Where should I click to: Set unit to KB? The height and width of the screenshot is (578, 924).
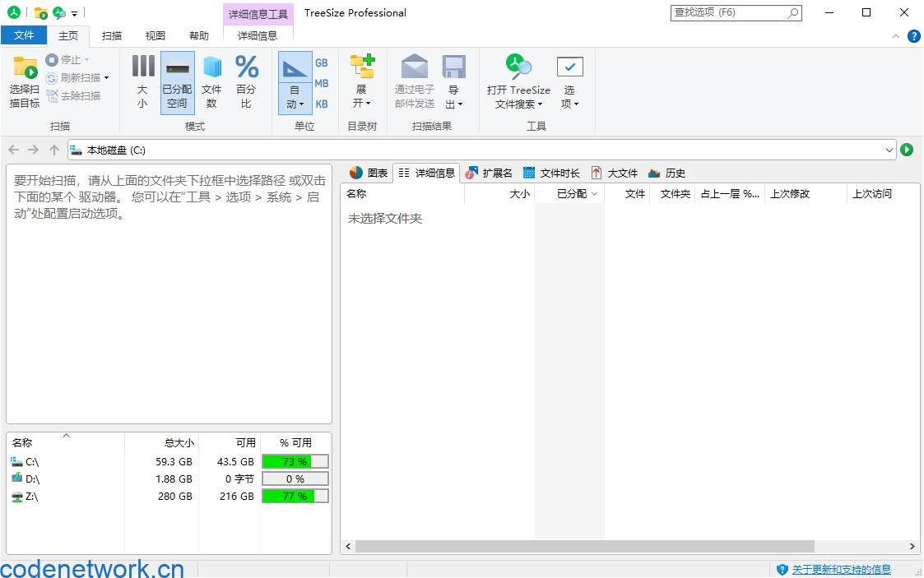tap(322, 104)
